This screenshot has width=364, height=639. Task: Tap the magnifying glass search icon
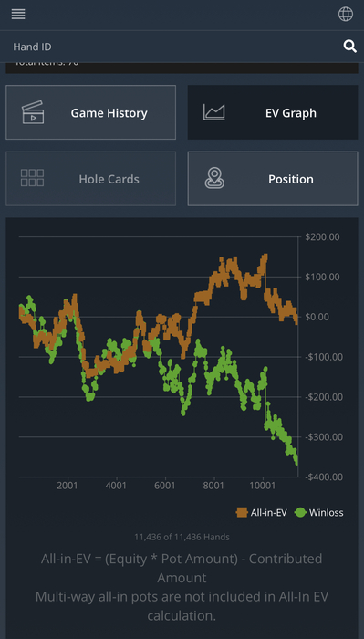[x=349, y=47]
